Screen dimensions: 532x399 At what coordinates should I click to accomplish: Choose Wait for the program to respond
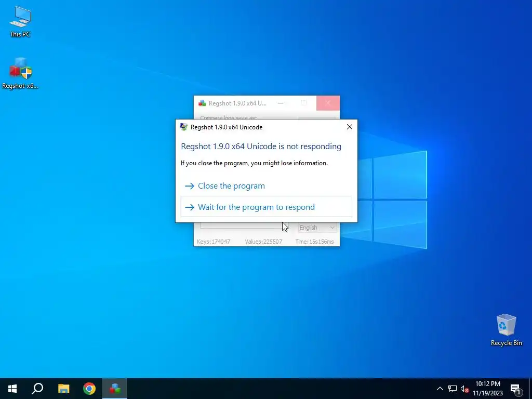point(267,207)
